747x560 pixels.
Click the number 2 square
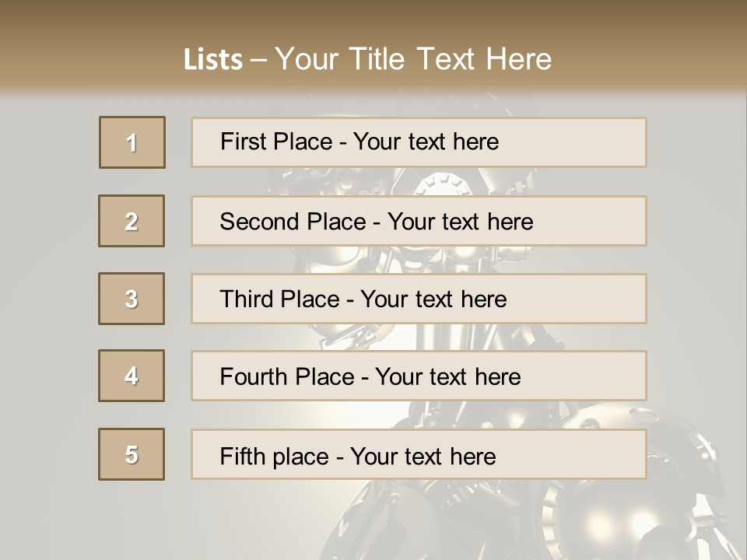point(132,221)
